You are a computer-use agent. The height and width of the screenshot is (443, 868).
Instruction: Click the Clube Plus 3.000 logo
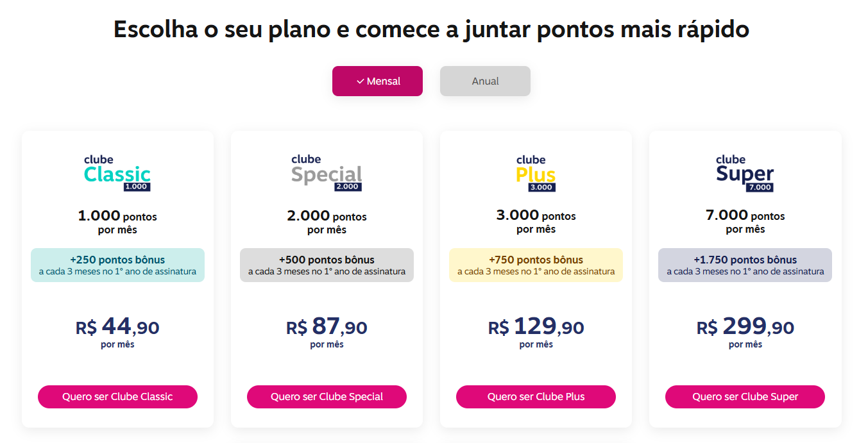click(536, 172)
